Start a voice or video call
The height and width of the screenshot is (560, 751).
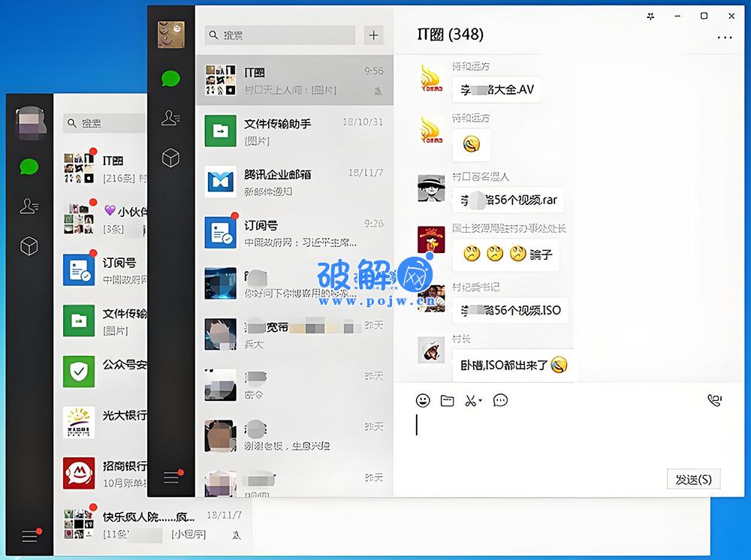(x=714, y=399)
